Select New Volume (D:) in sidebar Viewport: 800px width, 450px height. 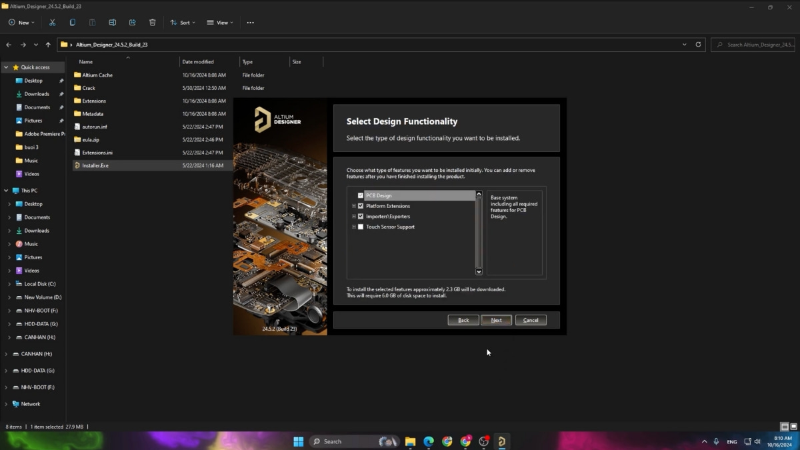coord(42,297)
